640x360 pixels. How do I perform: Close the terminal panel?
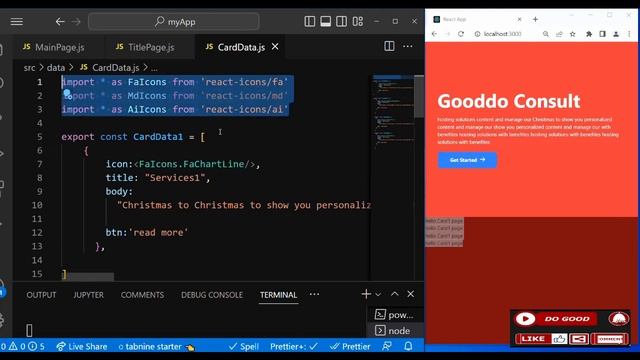click(411, 294)
